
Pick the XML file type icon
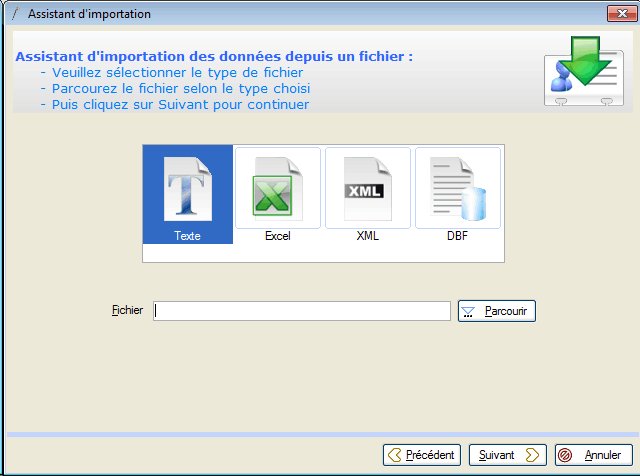368,194
